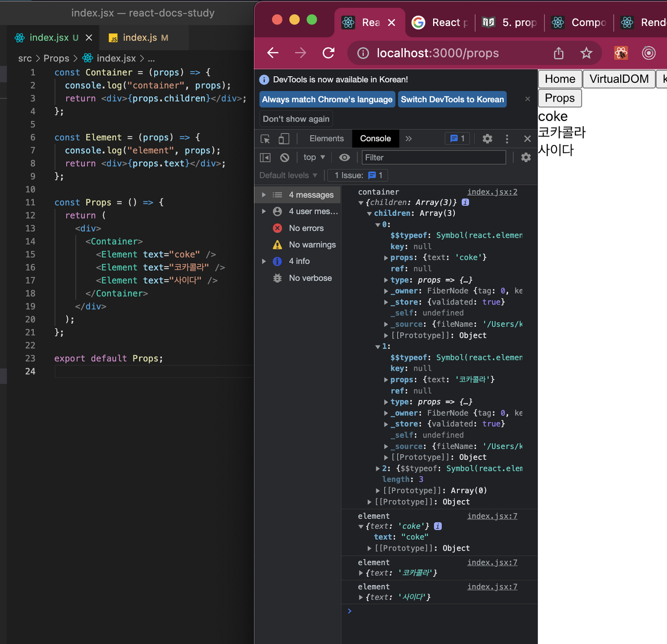
Task: Expand the {text: '사이다'} log object
Action: pos(361,598)
